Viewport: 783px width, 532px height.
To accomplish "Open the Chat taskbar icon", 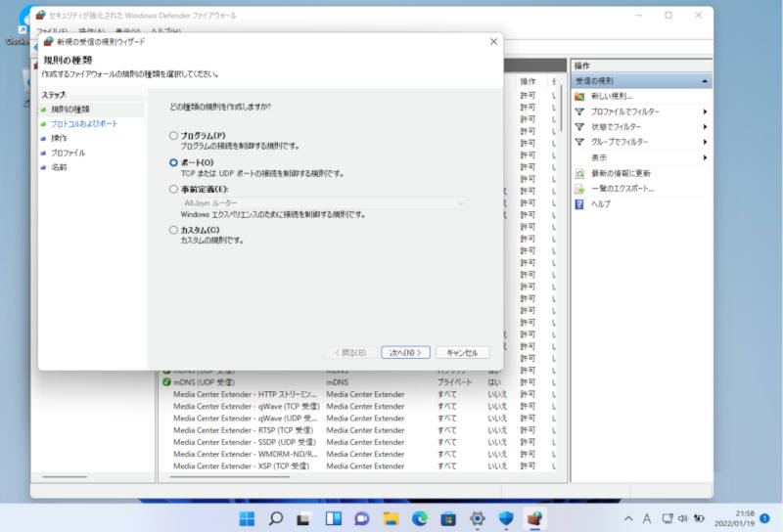I will 361,519.
